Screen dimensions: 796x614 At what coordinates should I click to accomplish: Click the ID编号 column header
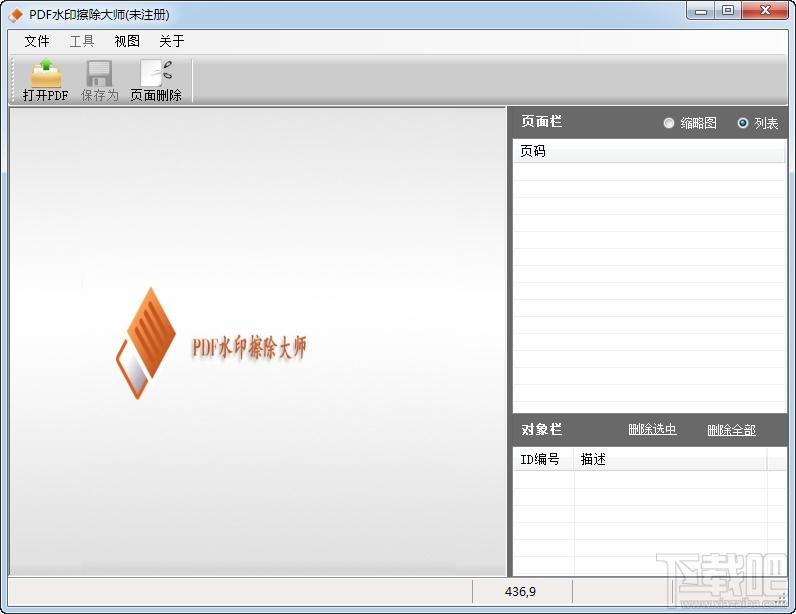tap(543, 460)
